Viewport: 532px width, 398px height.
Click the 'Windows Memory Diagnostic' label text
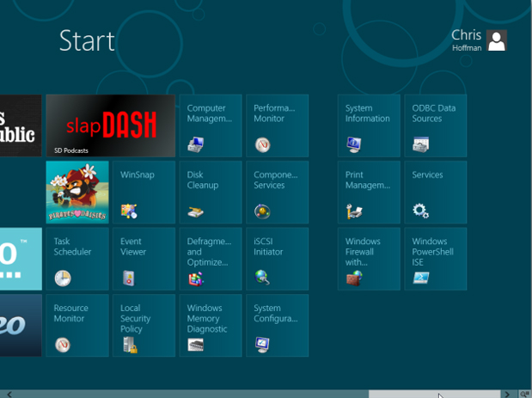(207, 318)
